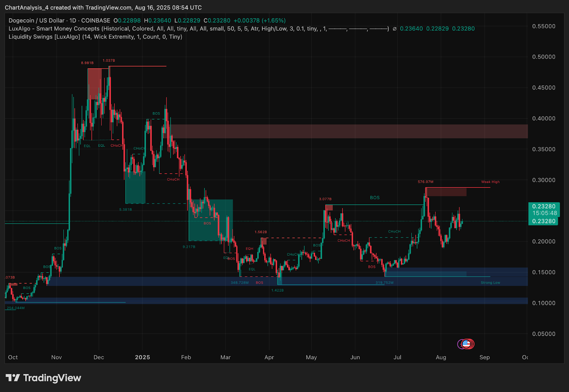Select the 2025 date axis label
The image size is (569, 392).
pyautogui.click(x=143, y=357)
